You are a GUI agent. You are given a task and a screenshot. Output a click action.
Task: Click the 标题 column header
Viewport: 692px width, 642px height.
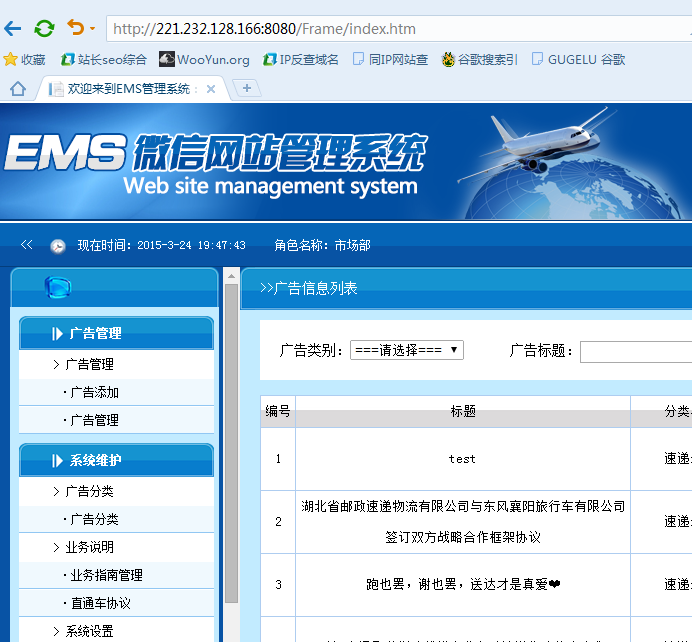tap(463, 411)
